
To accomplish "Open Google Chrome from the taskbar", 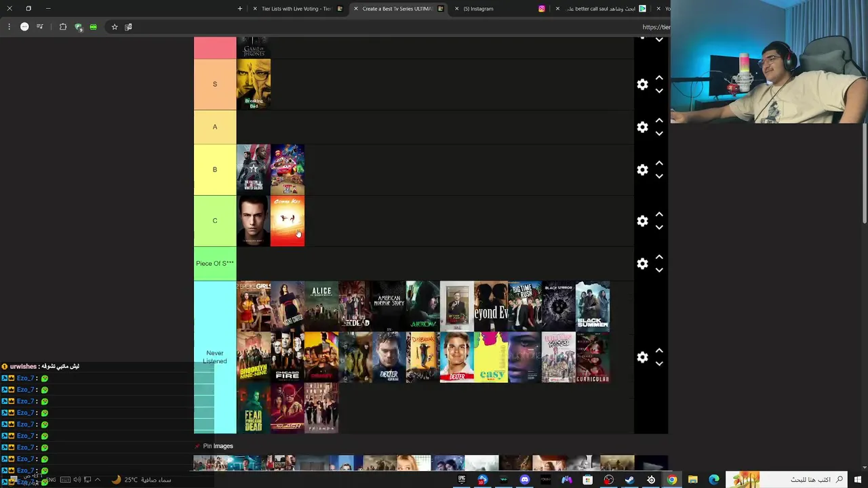I will click(671, 480).
